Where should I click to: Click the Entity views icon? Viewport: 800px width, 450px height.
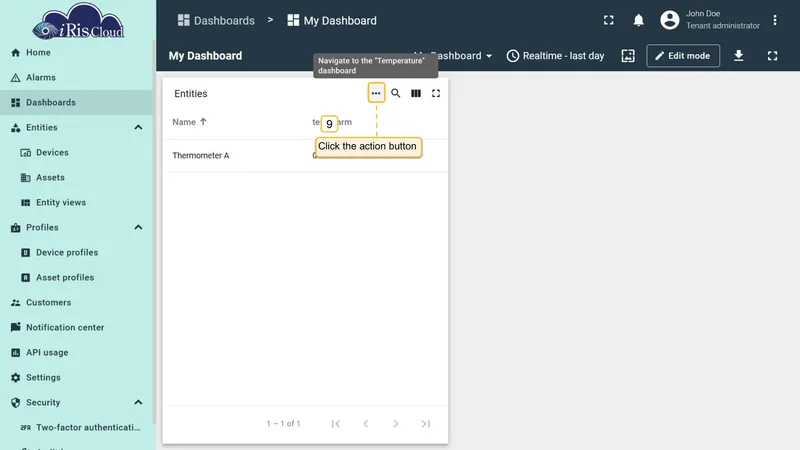click(26, 203)
